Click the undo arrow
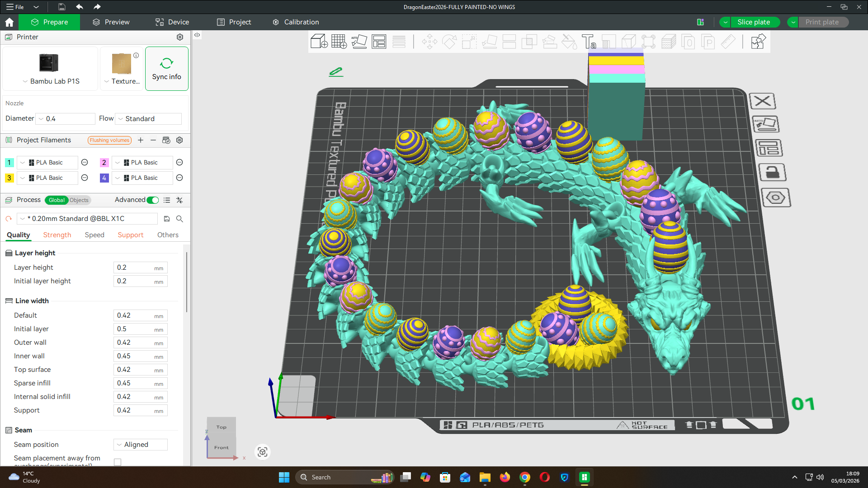 point(80,7)
